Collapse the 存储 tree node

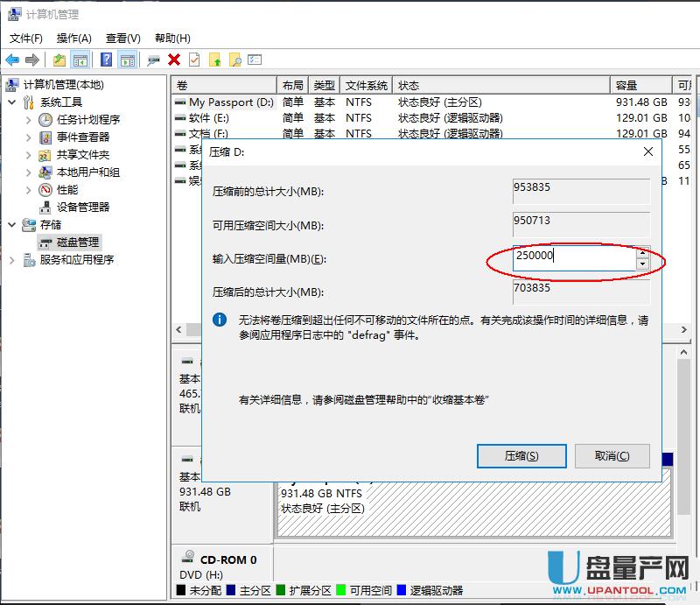11,225
